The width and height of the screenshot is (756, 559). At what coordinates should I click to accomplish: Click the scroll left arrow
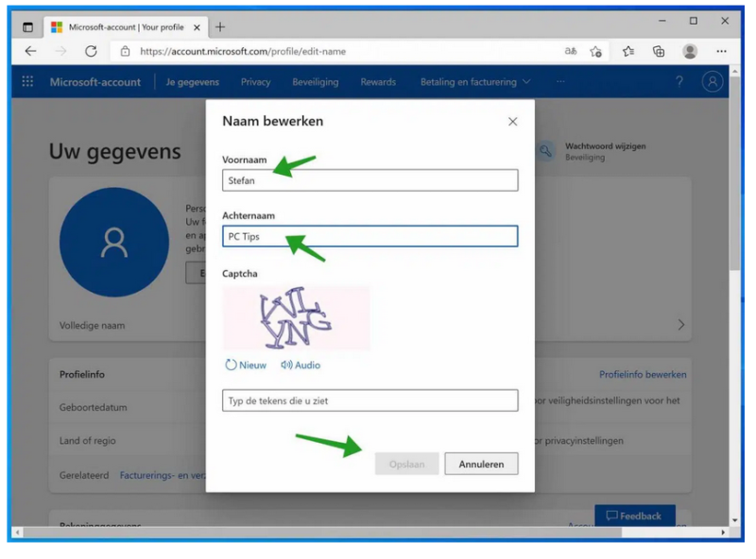pyautogui.click(x=18, y=533)
